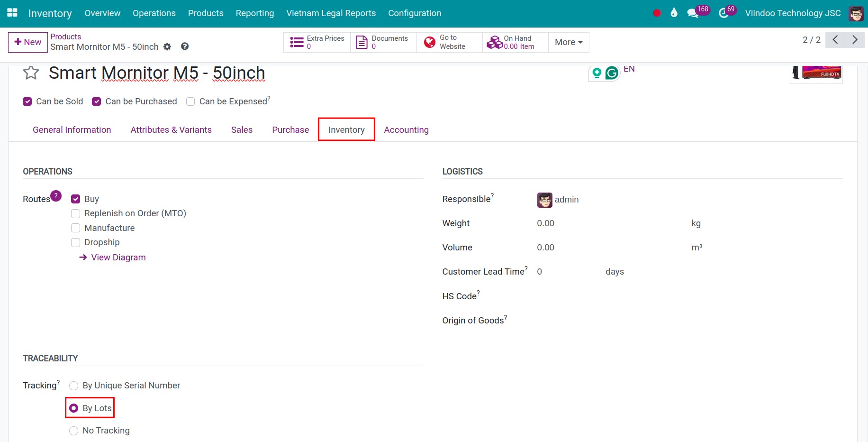Enable the Manufacture route
The height and width of the screenshot is (442, 868).
[75, 228]
